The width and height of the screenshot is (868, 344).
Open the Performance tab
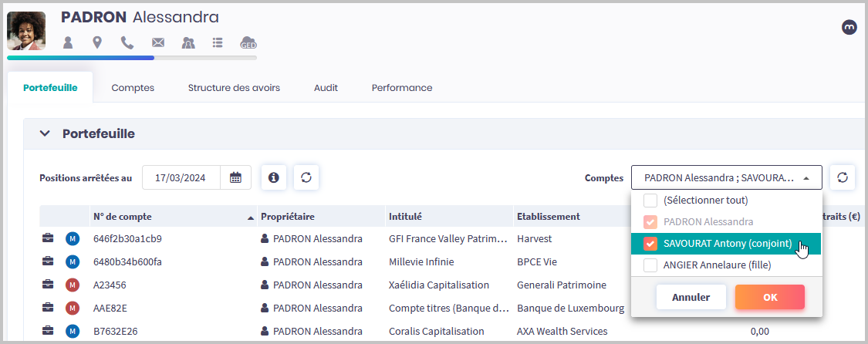point(402,88)
